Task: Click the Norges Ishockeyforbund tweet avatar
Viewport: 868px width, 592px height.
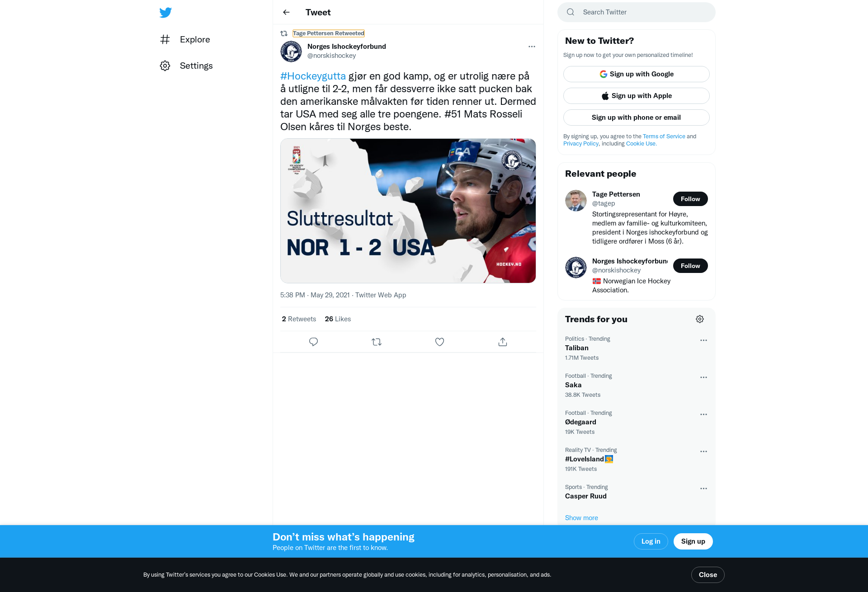Action: pyautogui.click(x=291, y=51)
